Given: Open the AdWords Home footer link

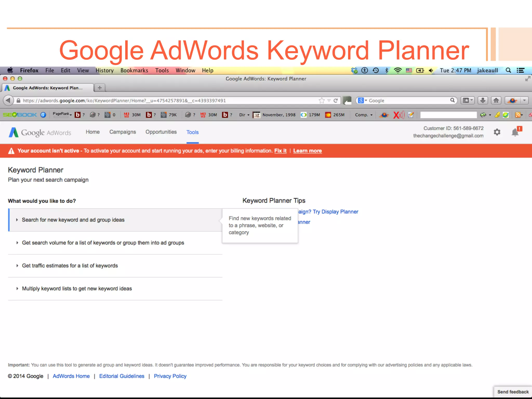Looking at the screenshot, I should [x=71, y=376].
